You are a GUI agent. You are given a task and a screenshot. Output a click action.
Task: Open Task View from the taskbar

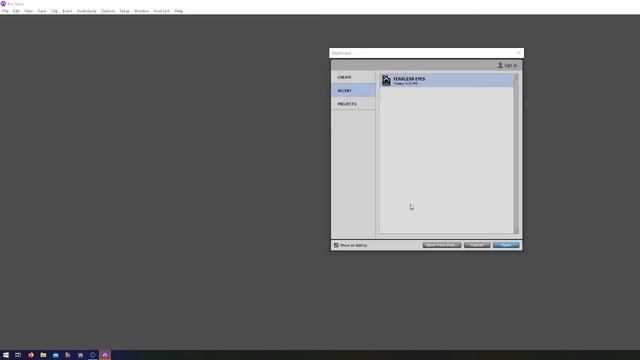(x=18, y=355)
